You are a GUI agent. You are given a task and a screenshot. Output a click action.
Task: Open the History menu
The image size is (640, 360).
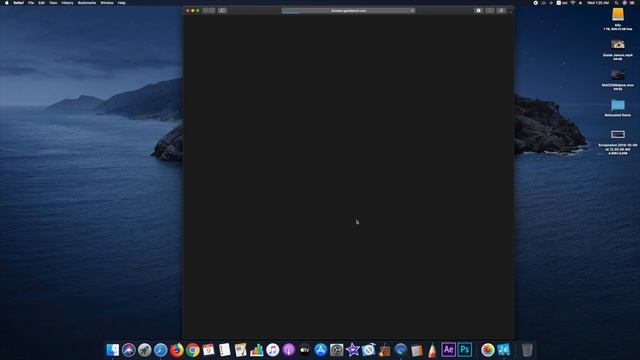(x=67, y=3)
